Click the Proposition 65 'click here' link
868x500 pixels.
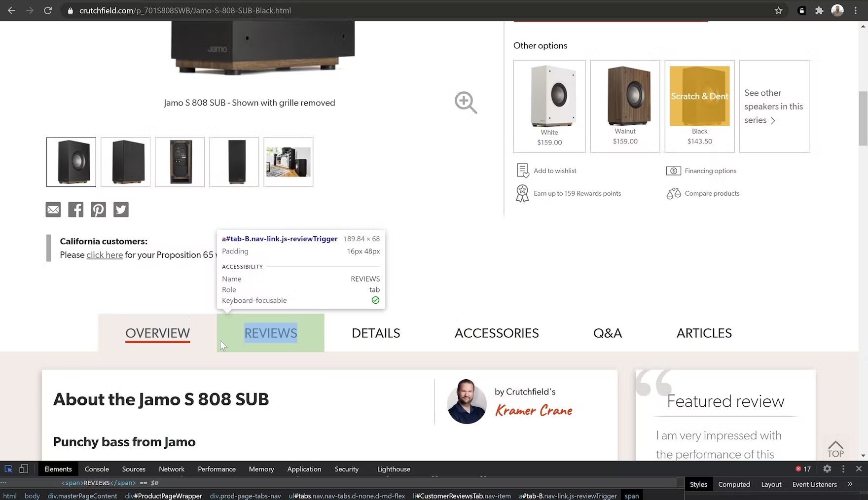coord(105,255)
